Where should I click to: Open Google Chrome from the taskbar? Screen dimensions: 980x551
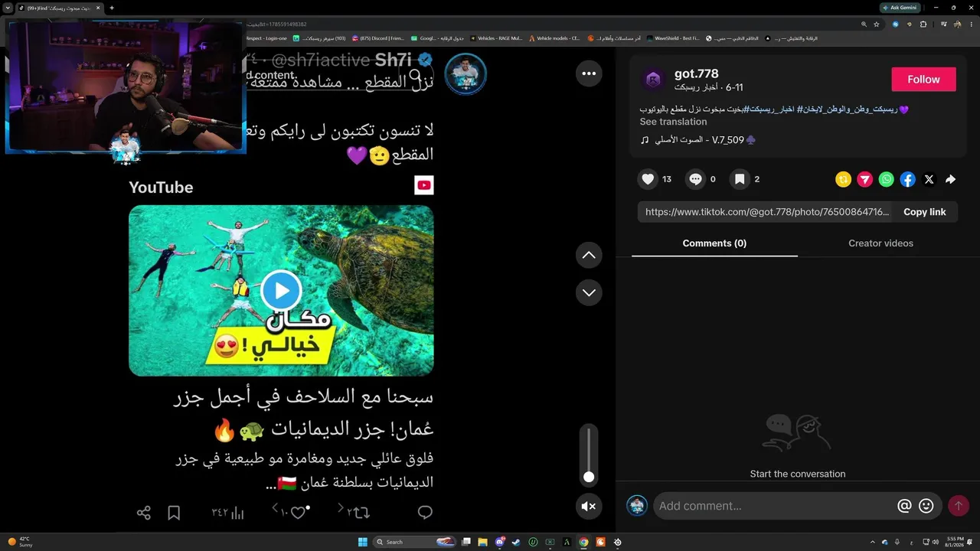click(583, 542)
